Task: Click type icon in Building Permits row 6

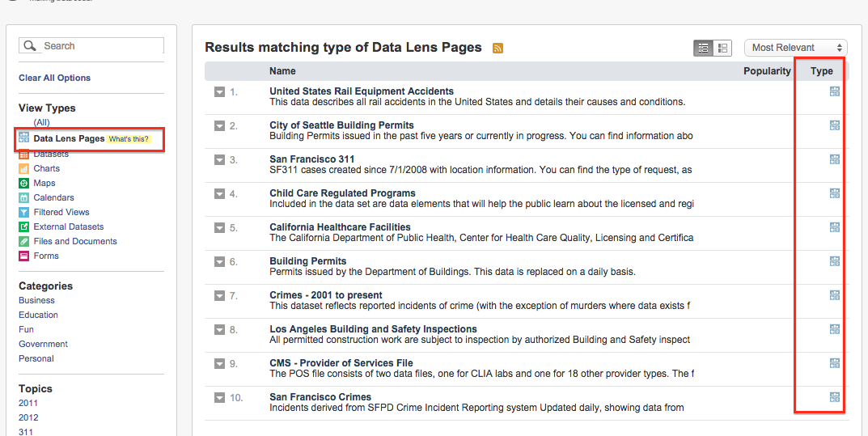Action: tap(835, 261)
